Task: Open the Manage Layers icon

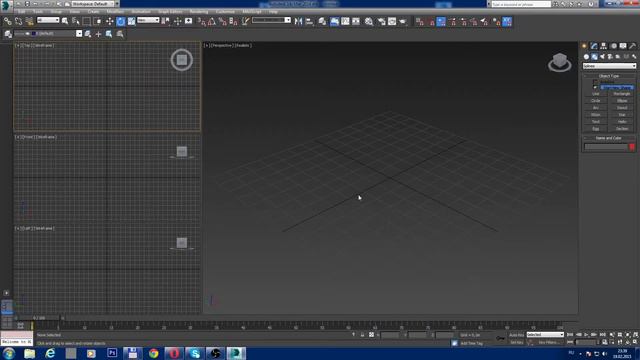Action: click(x=8, y=34)
